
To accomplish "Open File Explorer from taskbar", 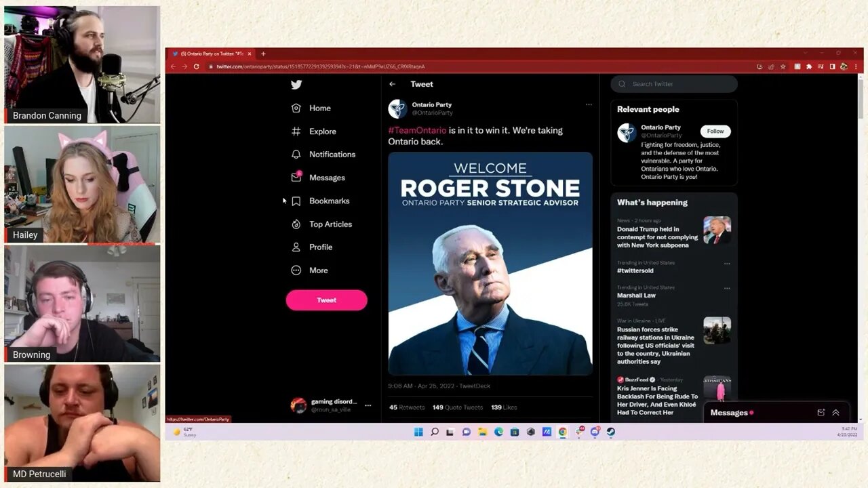I will click(483, 432).
